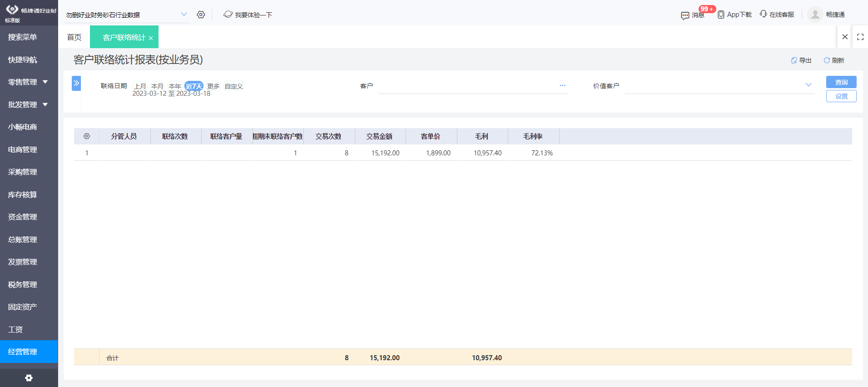868x387 pixels.
Task: Click the 畅捷通 username
Action: [835, 15]
